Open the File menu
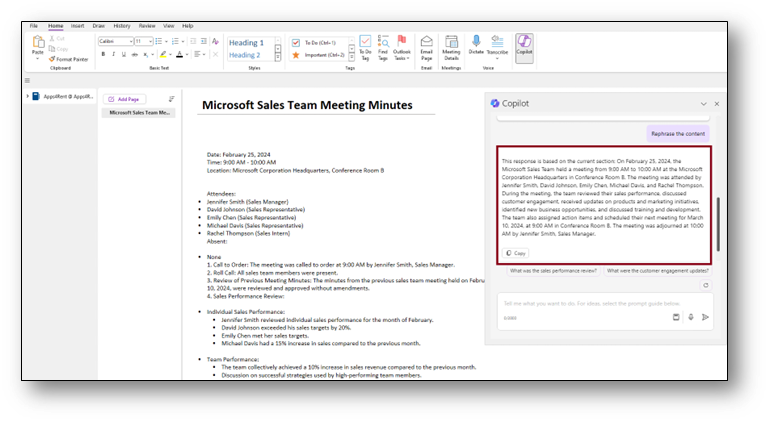Screen dimensions: 770x423 34,26
